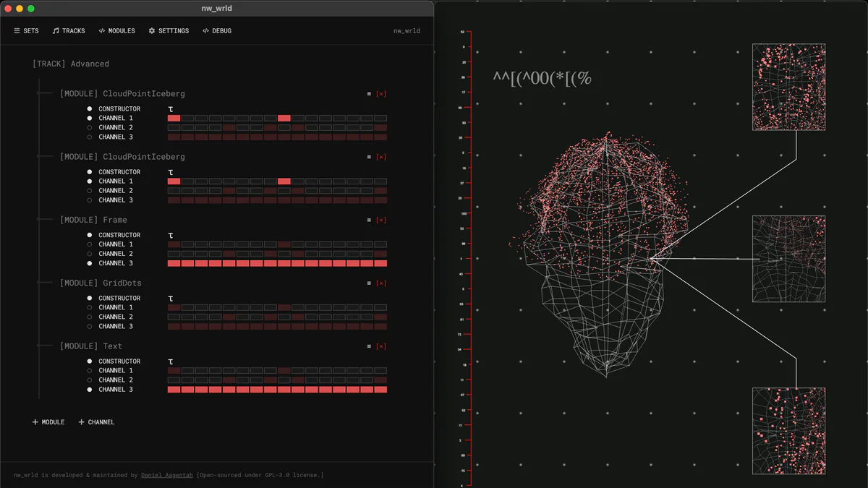The height and width of the screenshot is (488, 868).
Task: Remove the Text module via its [×] button
Action: click(381, 346)
